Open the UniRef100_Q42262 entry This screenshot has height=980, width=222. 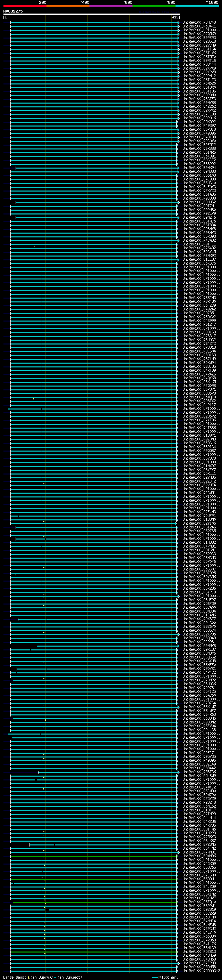pos(199,106)
